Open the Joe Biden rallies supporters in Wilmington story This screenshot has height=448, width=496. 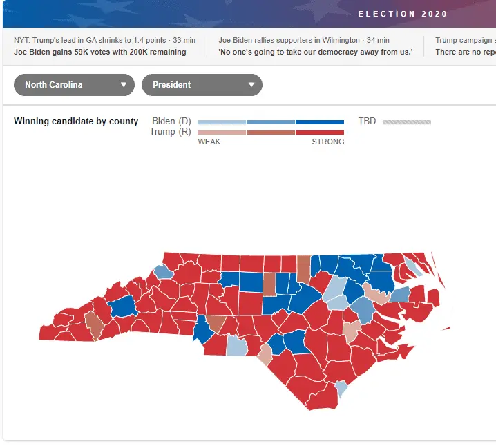(x=316, y=46)
